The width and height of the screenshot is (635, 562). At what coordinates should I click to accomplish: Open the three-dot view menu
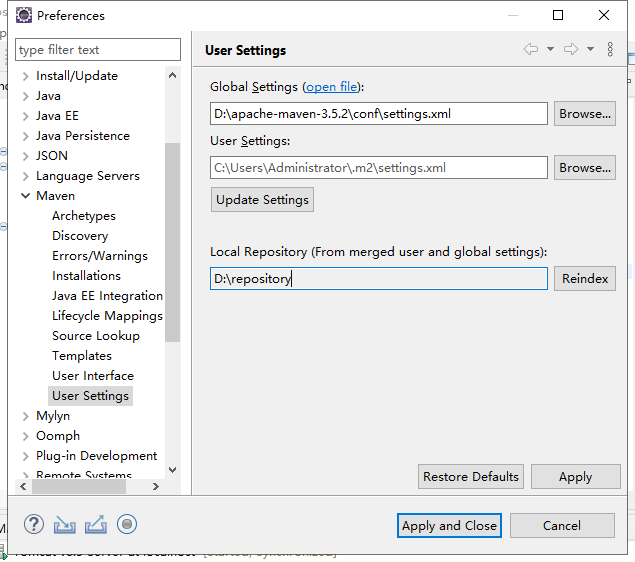[610, 49]
